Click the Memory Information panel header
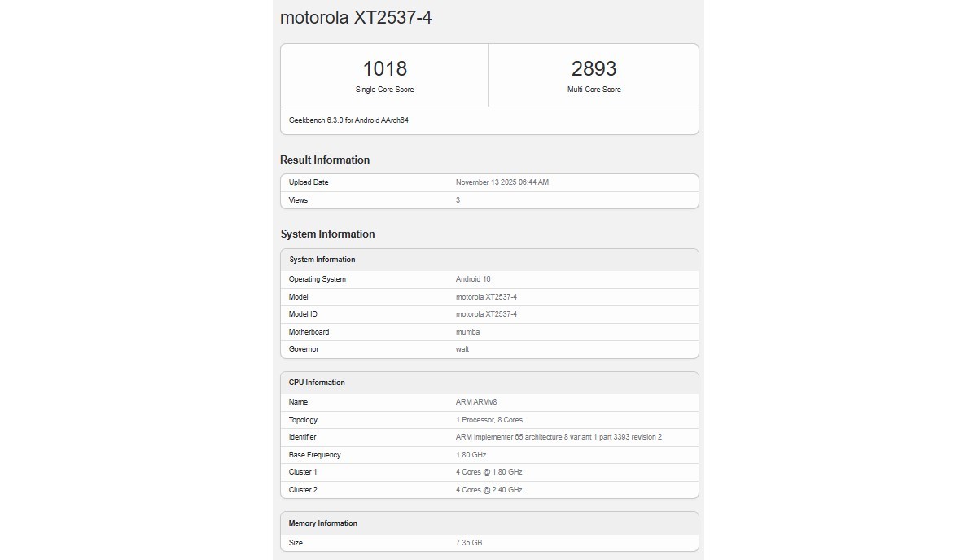977x560 pixels. pyautogui.click(x=322, y=523)
